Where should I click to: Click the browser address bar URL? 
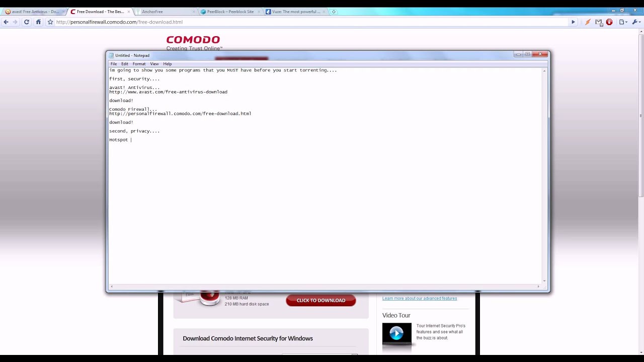point(119,22)
